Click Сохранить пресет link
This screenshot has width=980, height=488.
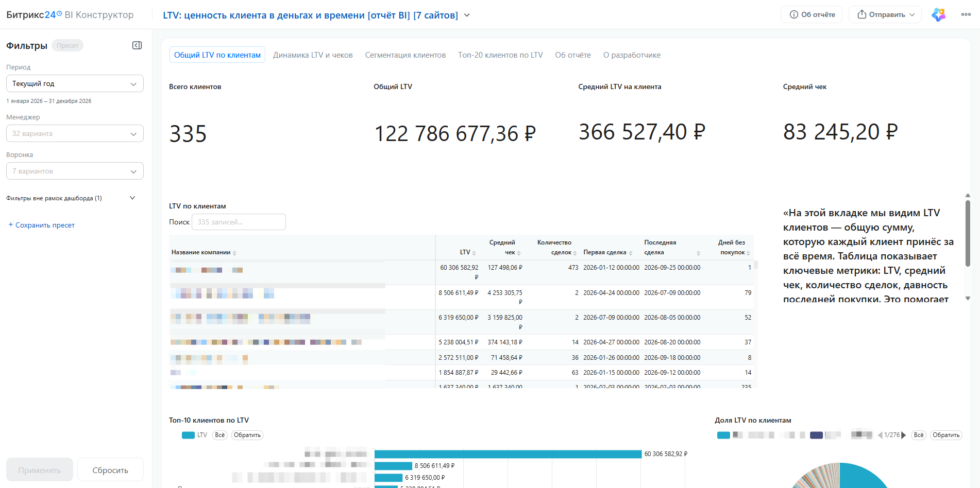(41, 225)
